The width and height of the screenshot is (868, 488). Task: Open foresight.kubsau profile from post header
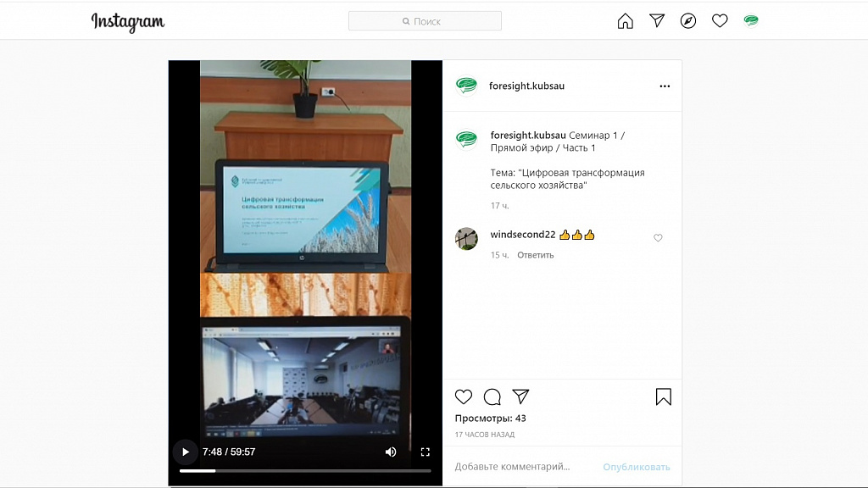click(526, 86)
